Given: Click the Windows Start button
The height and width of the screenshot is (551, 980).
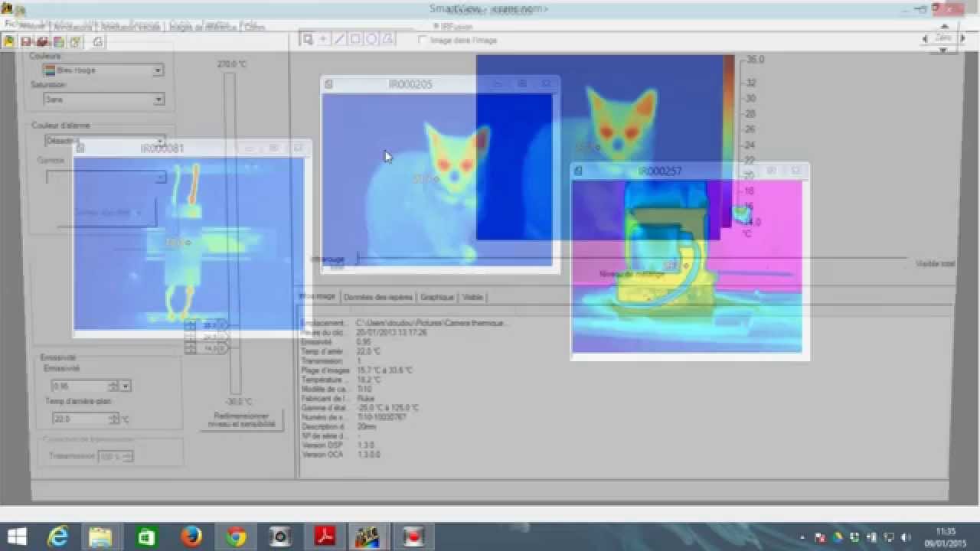Looking at the screenshot, I should (x=17, y=536).
